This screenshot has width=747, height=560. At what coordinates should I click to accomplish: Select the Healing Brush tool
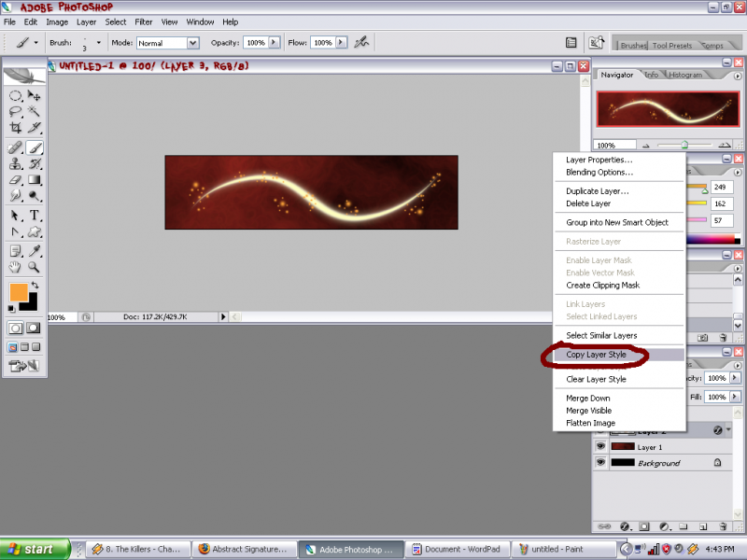click(x=15, y=148)
